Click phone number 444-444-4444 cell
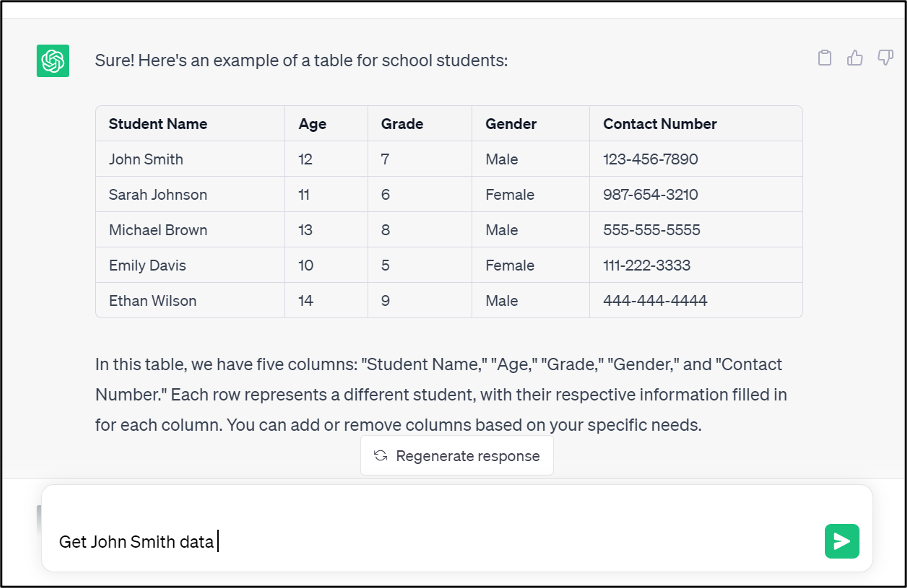This screenshot has width=908, height=588. tap(655, 301)
